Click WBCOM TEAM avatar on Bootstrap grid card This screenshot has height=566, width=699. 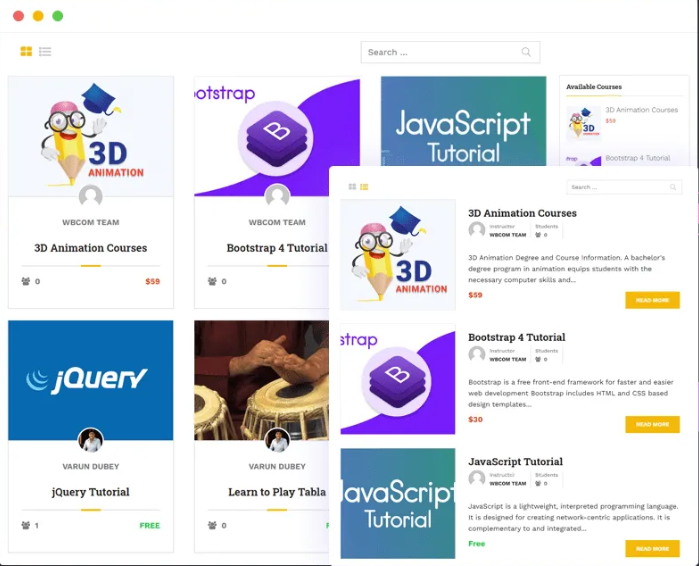(x=277, y=196)
